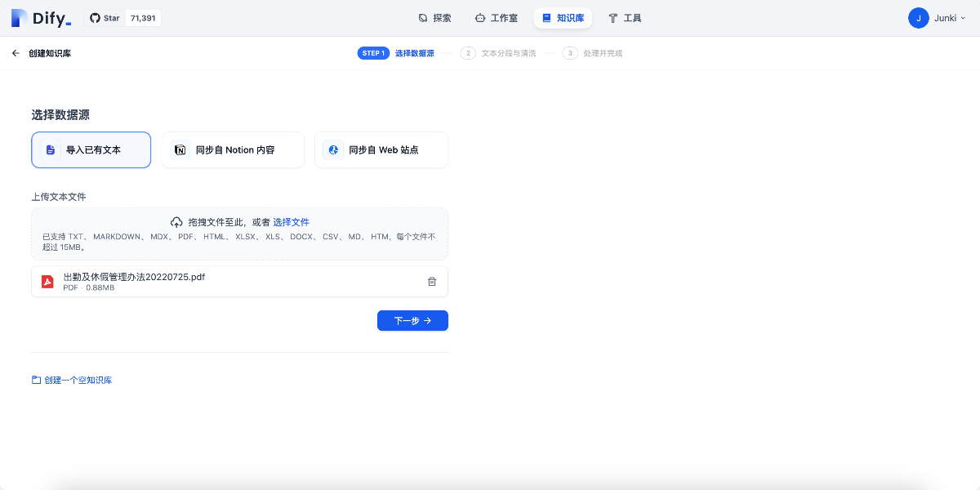Open the 工具 section
The height and width of the screenshot is (490, 980).
(x=625, y=17)
